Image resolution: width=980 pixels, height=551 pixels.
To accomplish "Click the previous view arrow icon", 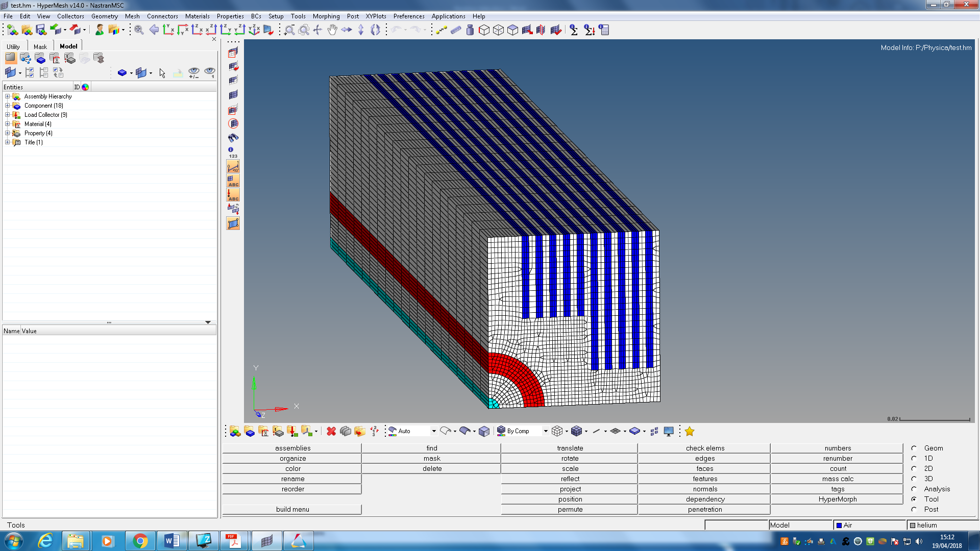I will (x=154, y=30).
